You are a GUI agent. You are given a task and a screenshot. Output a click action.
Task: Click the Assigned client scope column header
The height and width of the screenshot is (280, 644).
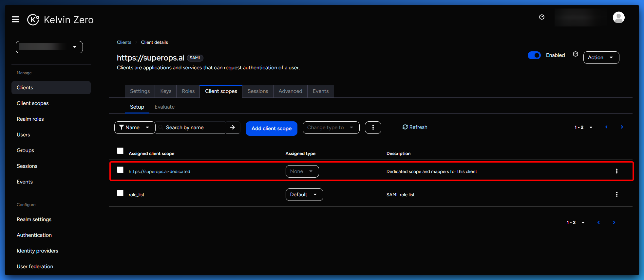151,153
